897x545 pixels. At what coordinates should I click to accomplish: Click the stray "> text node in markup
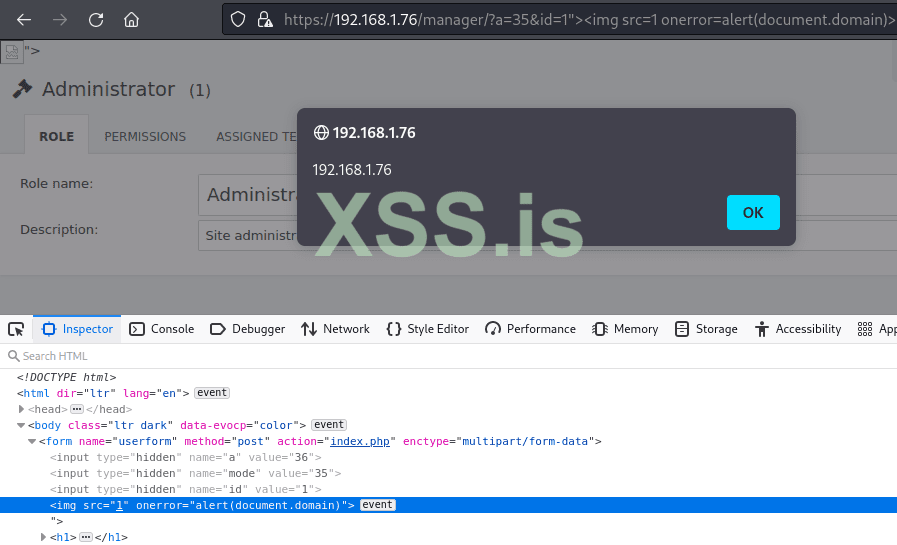[x=57, y=521]
